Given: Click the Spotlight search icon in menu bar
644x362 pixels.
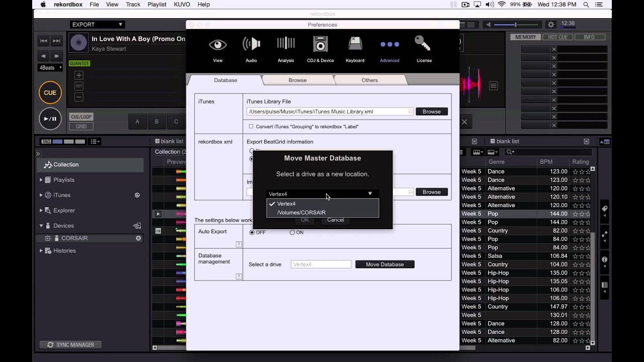Looking at the screenshot, I should (x=586, y=5).
